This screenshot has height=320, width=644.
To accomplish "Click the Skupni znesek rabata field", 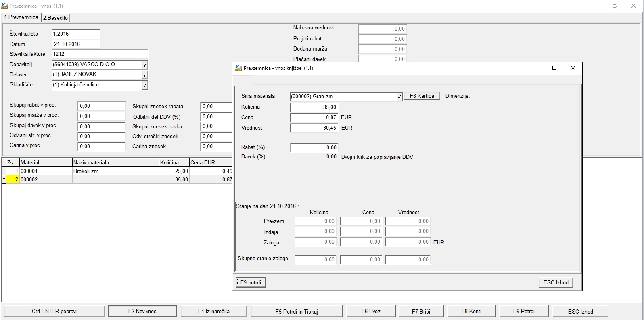I will (216, 106).
